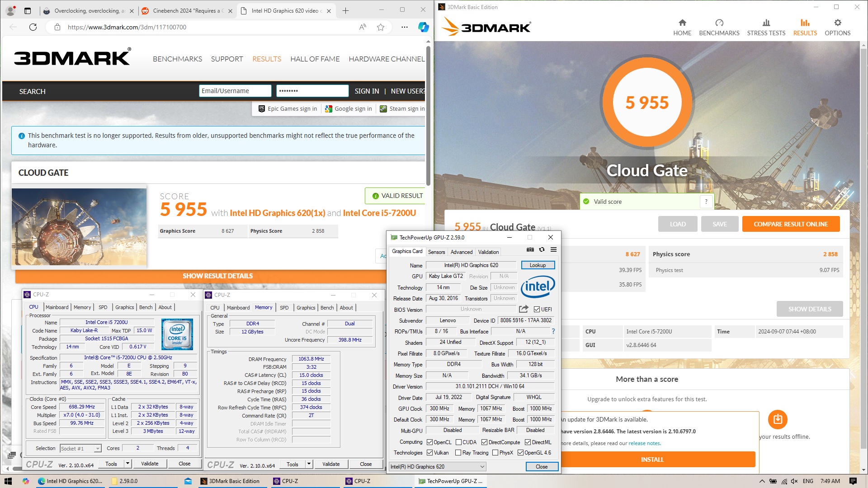
Task: Open GPU-Z hamburger menu
Action: pyautogui.click(x=553, y=249)
